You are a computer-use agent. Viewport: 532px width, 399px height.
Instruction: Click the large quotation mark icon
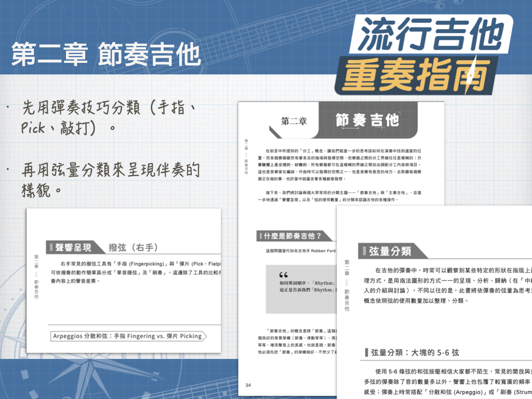pyautogui.click(x=283, y=275)
